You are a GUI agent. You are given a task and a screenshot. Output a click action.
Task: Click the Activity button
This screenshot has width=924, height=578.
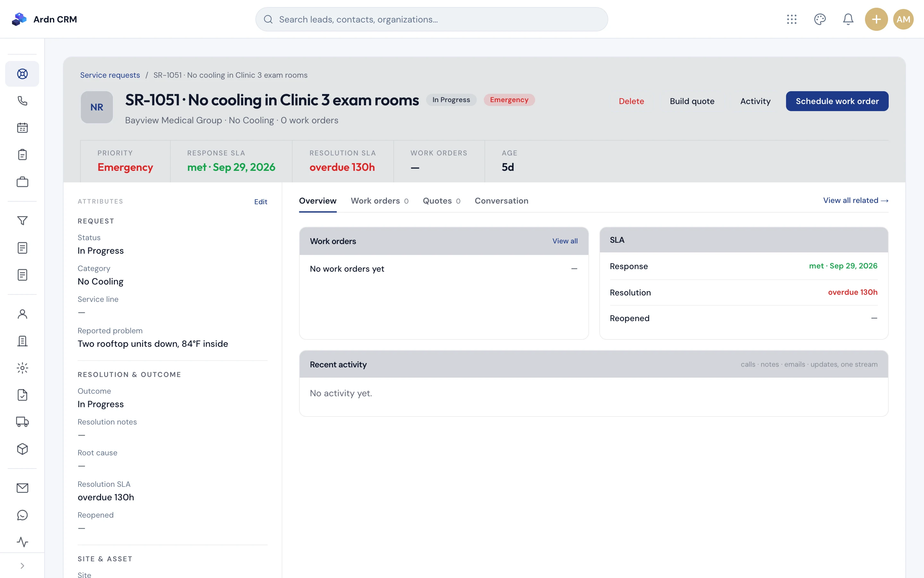tap(755, 101)
